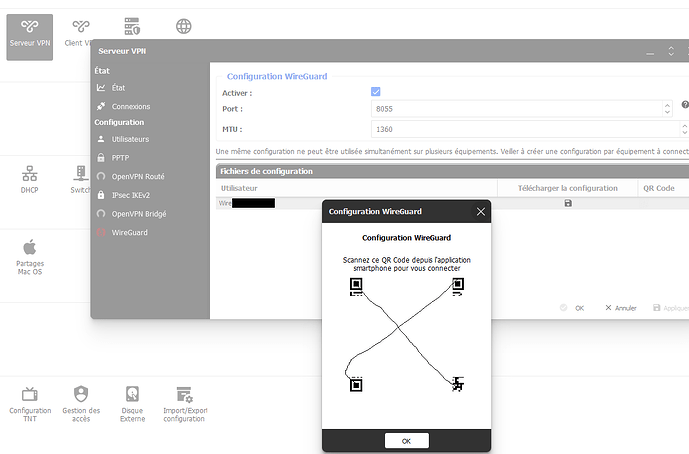Click OK in the Serveur VPN window

[573, 308]
